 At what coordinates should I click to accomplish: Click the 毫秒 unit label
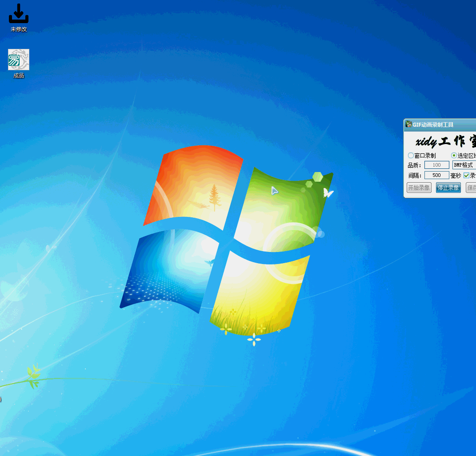point(456,176)
